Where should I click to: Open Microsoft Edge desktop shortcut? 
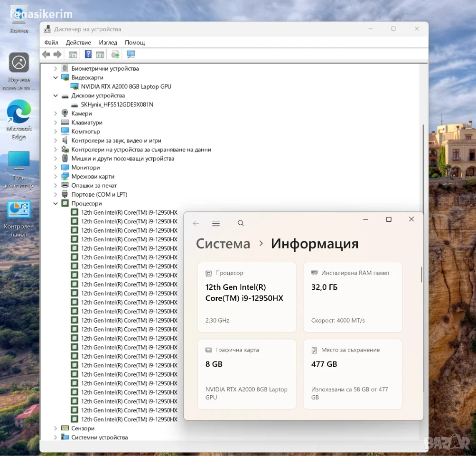[19, 120]
